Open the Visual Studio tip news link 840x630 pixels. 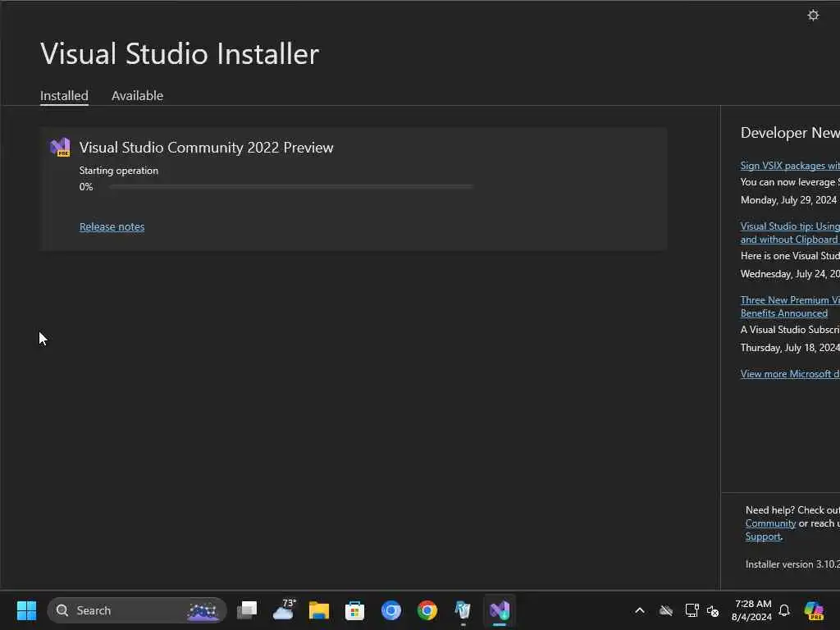click(x=790, y=232)
